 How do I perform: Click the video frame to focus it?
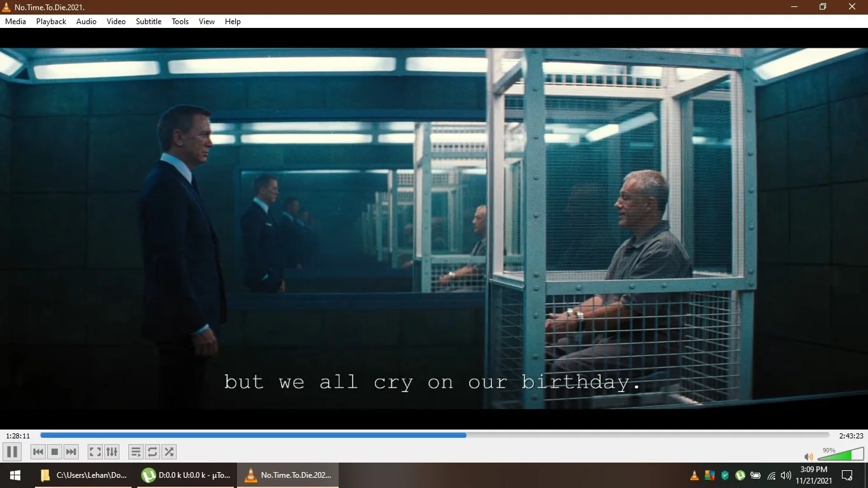pos(434,229)
